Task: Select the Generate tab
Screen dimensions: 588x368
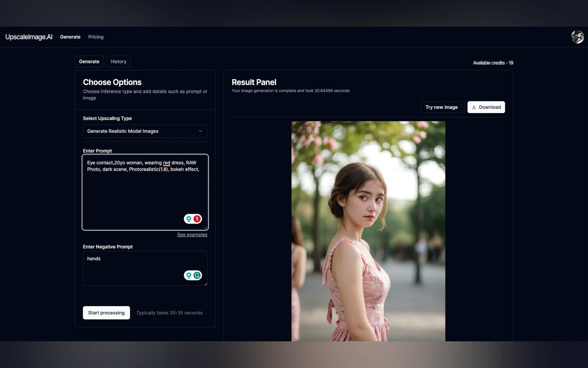Action: [x=89, y=61]
